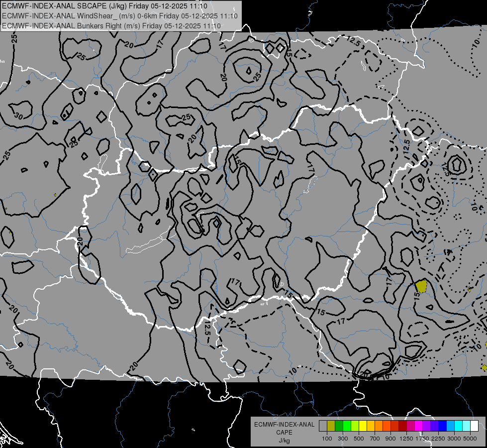Image resolution: width=487 pixels, height=448 pixels.
Task: Select the lime yellow-green legend swatch
Action: pyautogui.click(x=355, y=426)
